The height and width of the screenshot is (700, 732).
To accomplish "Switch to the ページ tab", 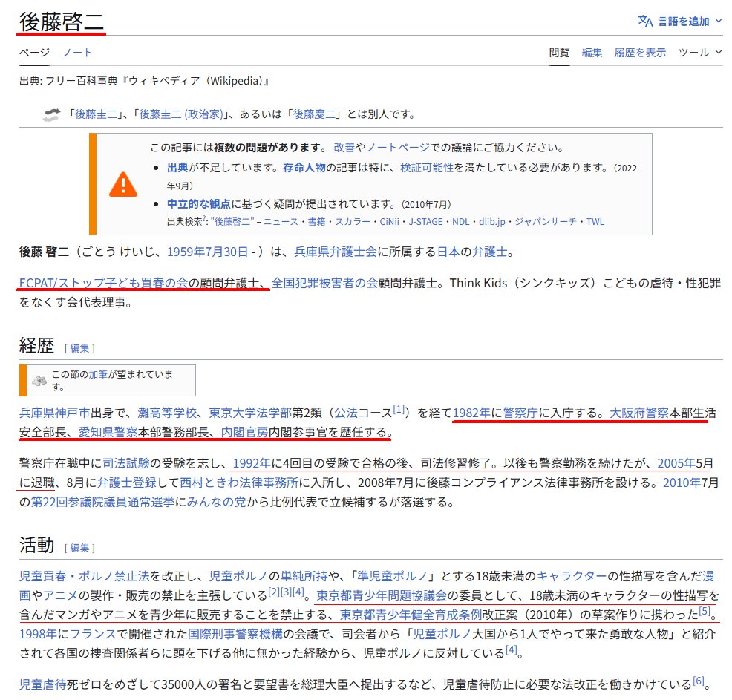I will click(35, 53).
